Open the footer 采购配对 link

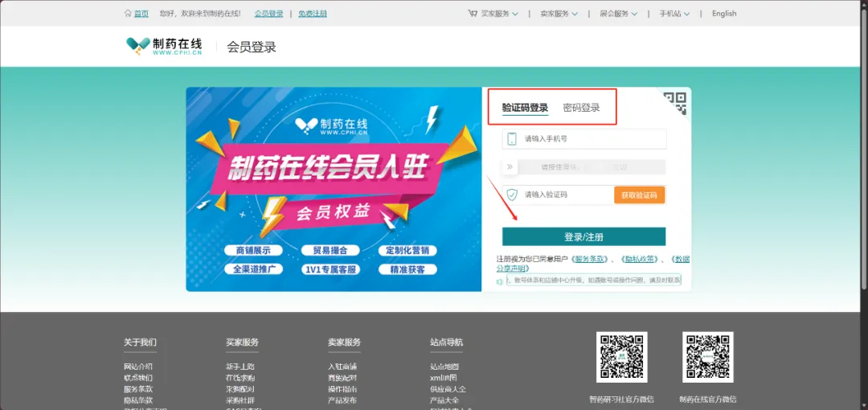pyautogui.click(x=240, y=389)
